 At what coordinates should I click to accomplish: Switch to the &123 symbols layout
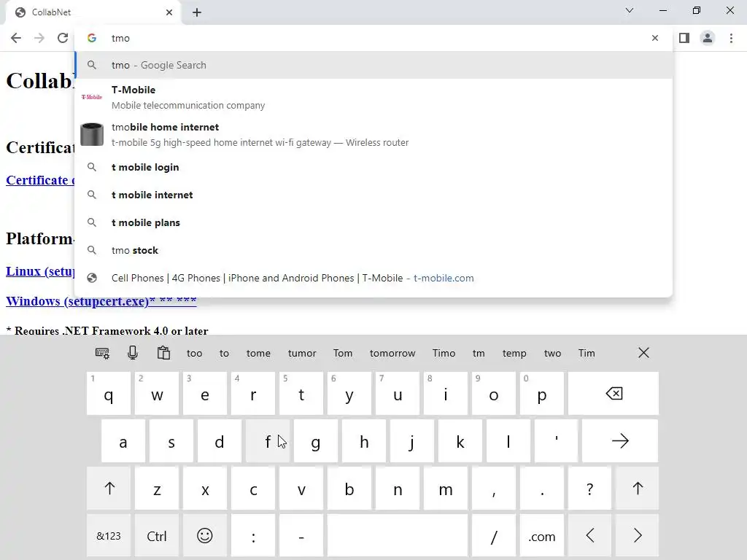[x=109, y=536]
